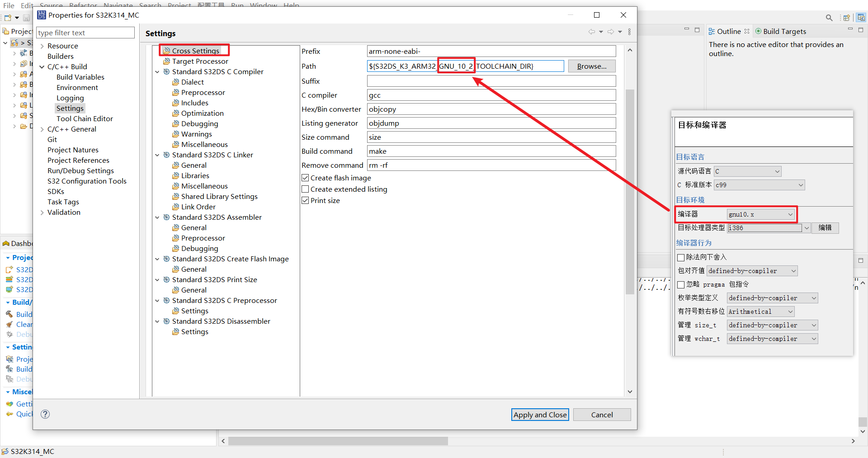The width and height of the screenshot is (868, 458).
Task: Click the Build Targets view icon
Action: [x=758, y=31]
